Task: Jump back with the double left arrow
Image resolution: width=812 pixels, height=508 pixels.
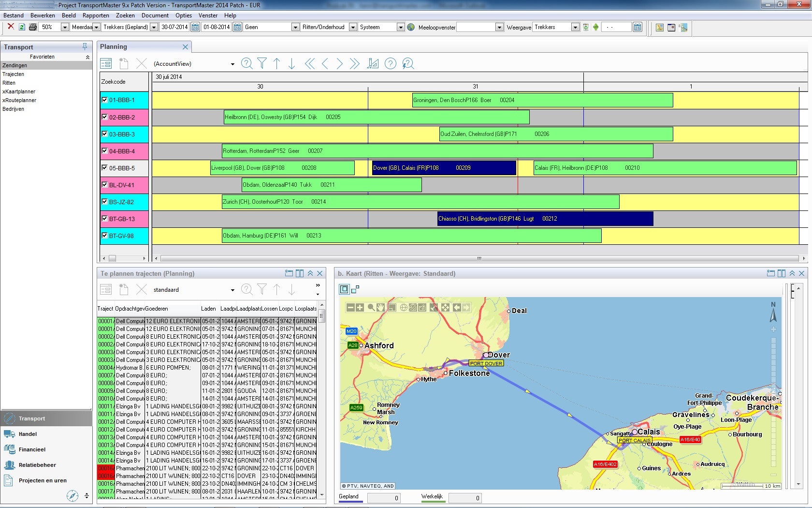Action: tap(310, 63)
